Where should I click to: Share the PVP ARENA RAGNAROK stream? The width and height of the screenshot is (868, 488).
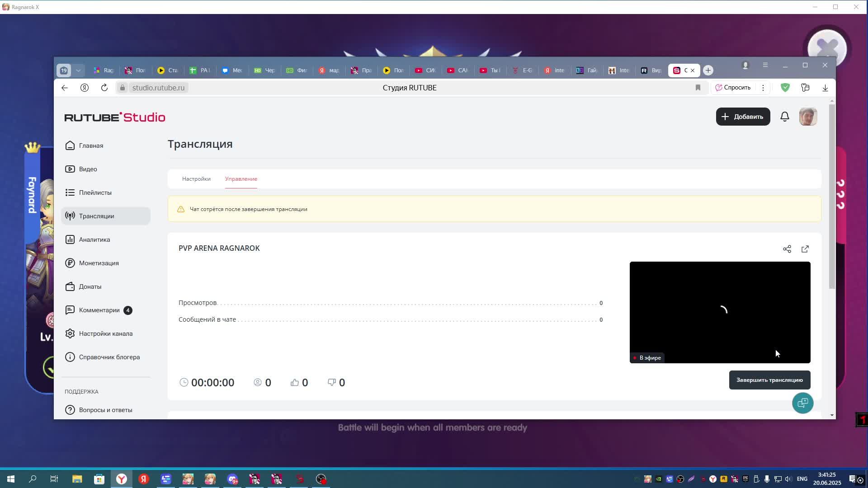787,249
